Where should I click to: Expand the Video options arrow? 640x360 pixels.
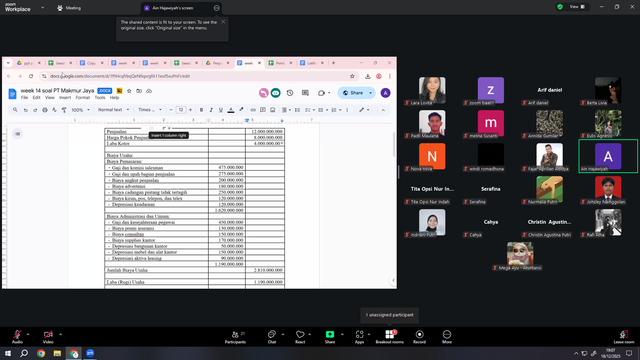point(60,334)
